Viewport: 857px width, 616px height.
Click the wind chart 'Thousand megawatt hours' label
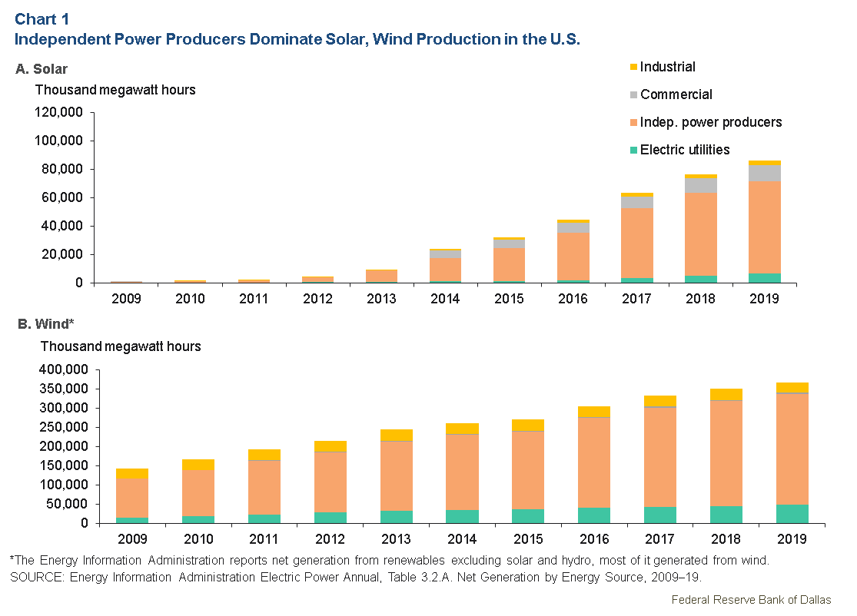click(x=121, y=346)
